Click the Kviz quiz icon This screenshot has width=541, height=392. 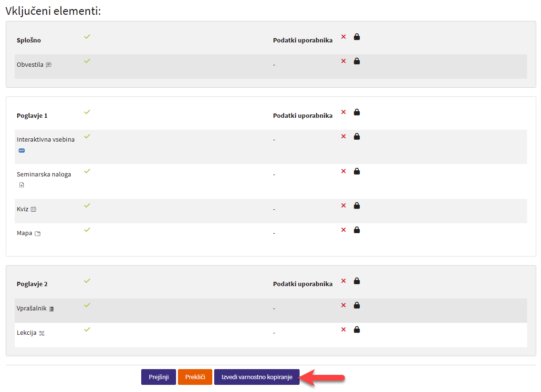(x=33, y=209)
